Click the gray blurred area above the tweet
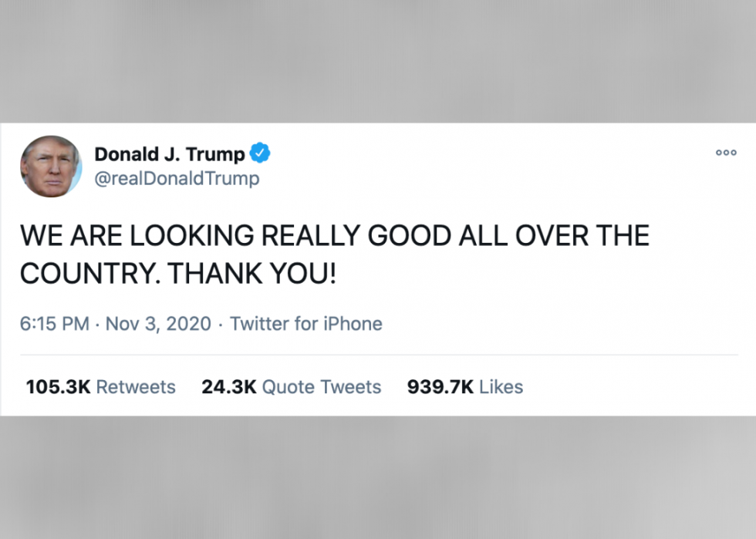756x539 pixels. click(378, 62)
